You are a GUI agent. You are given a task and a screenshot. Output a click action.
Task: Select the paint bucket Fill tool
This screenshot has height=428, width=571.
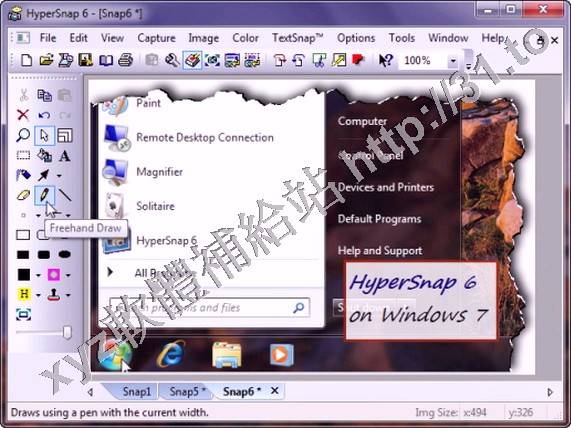click(44, 156)
